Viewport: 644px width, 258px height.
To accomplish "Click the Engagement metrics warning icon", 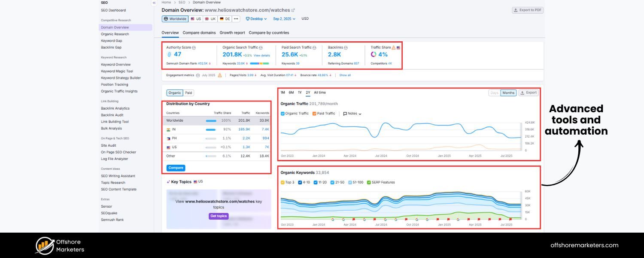I will [220, 75].
